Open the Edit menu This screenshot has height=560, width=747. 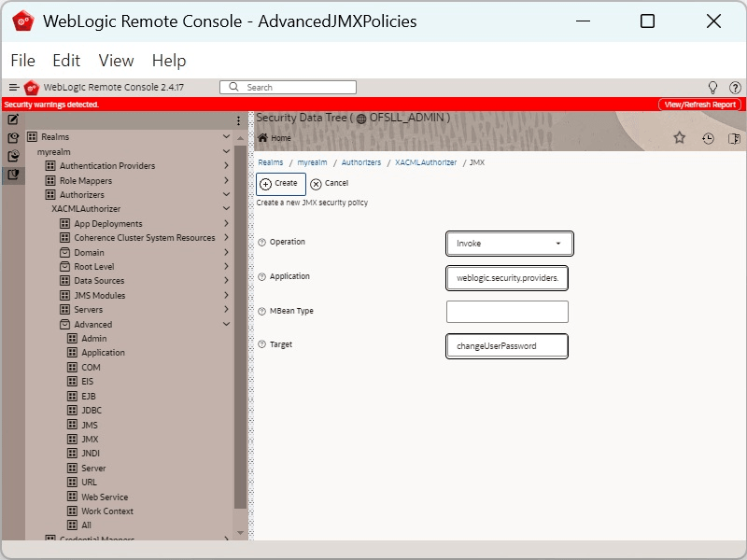(x=66, y=61)
